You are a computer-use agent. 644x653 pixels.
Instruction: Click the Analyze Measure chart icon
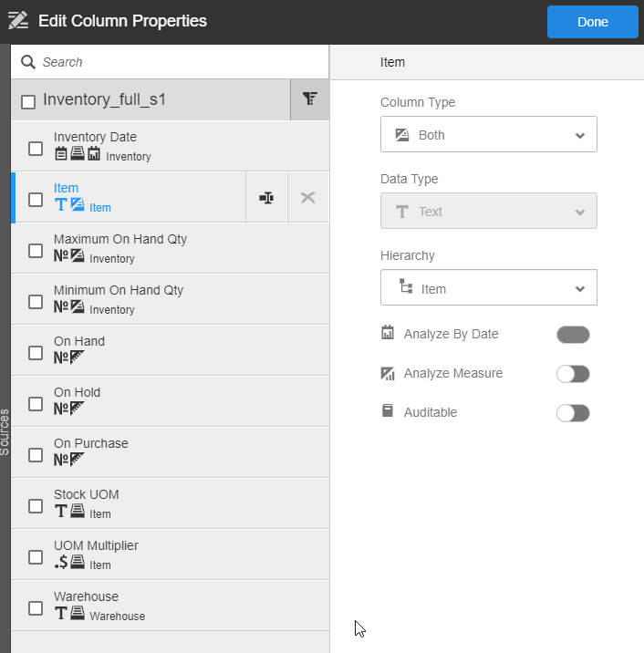click(x=388, y=373)
